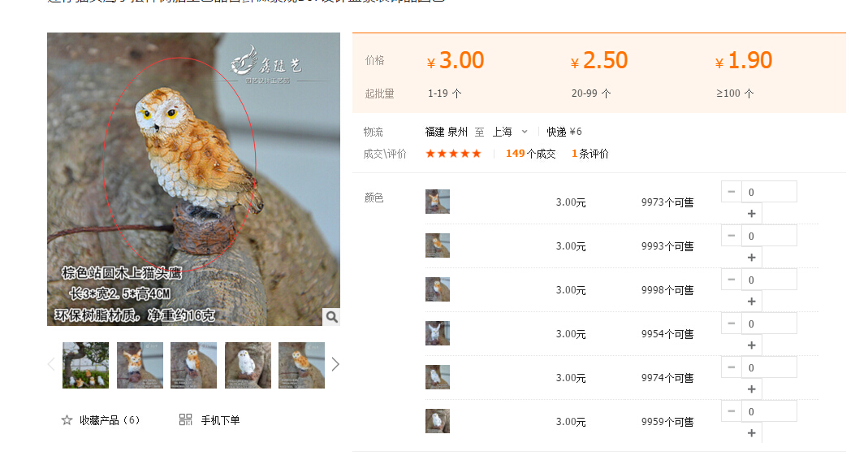
Task: Open destination dropdown showing 上海
Action: pyautogui.click(x=510, y=132)
